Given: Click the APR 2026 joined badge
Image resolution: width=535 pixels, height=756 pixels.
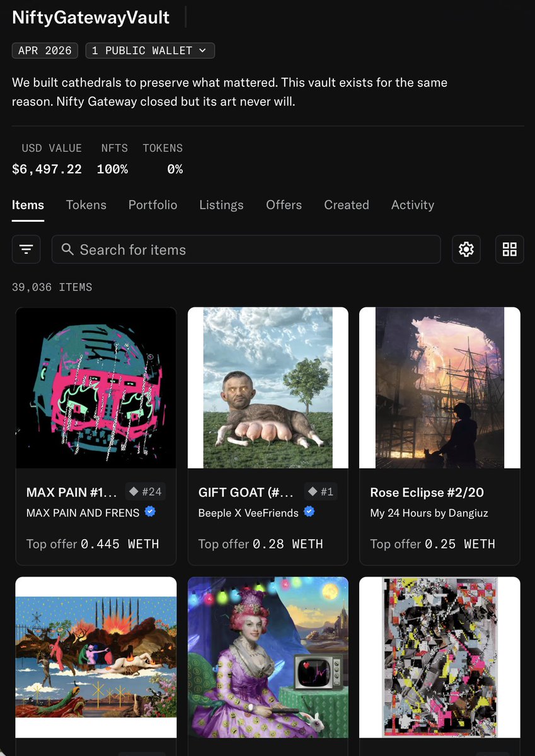Looking at the screenshot, I should tap(45, 50).
